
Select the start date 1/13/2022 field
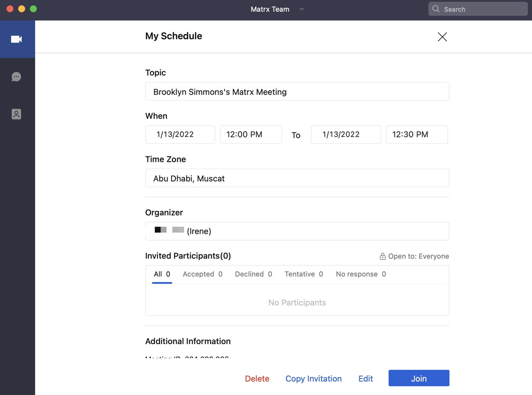180,135
